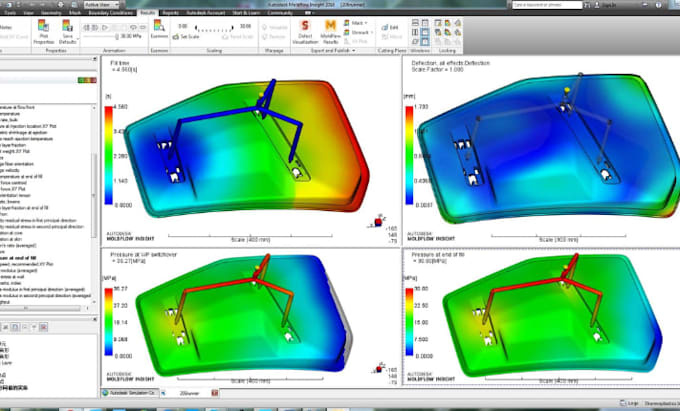Click the Fill time color legend bar
The width and height of the screenshot is (680, 411).
pos(108,155)
